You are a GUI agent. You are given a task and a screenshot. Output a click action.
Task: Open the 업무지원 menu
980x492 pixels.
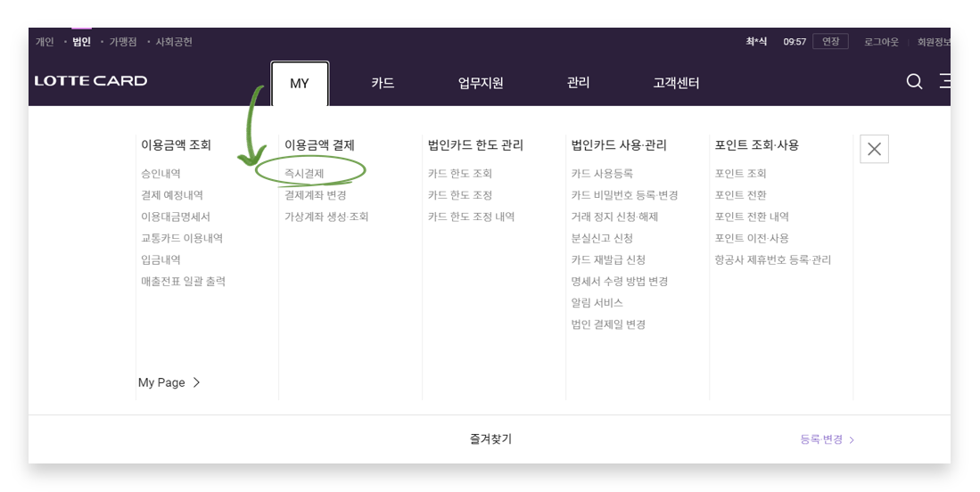(x=481, y=84)
